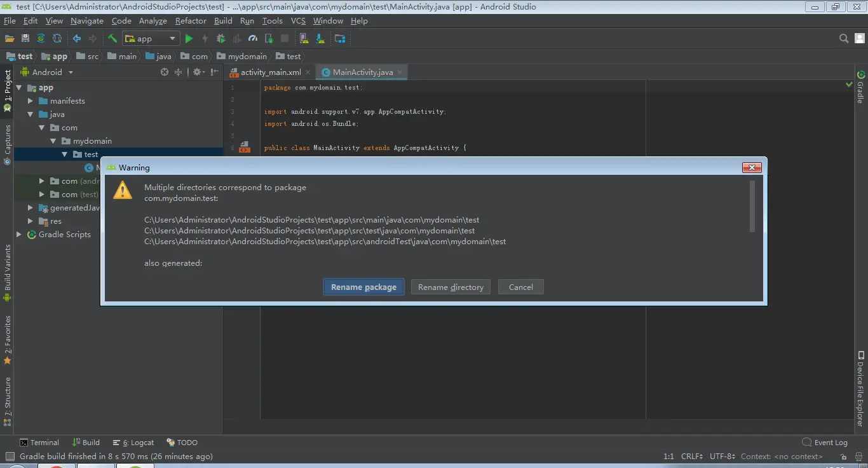The height and width of the screenshot is (468, 868).
Task: Run app with the green play icon
Action: click(x=189, y=39)
